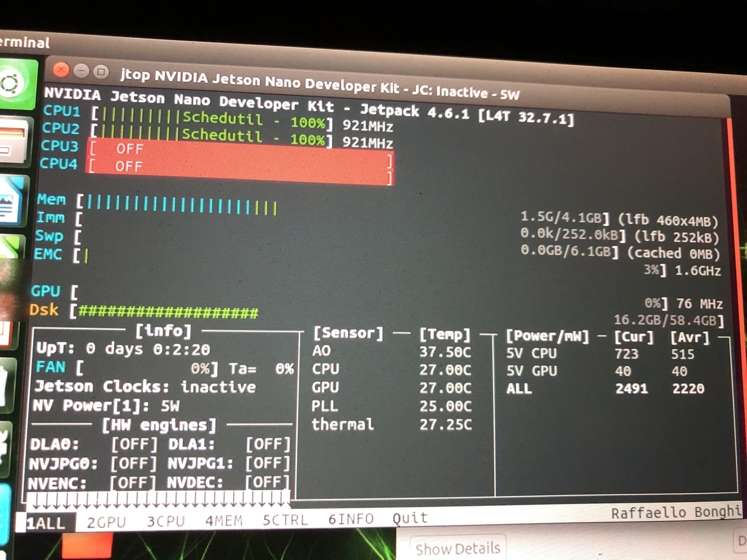
Task: Click the red CPU4 OFF row
Action: point(239,170)
